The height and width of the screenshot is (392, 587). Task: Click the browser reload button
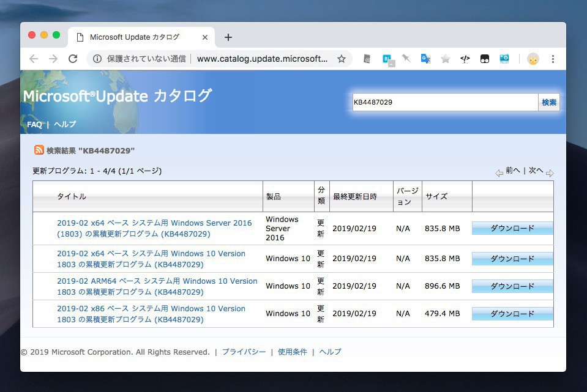73,59
